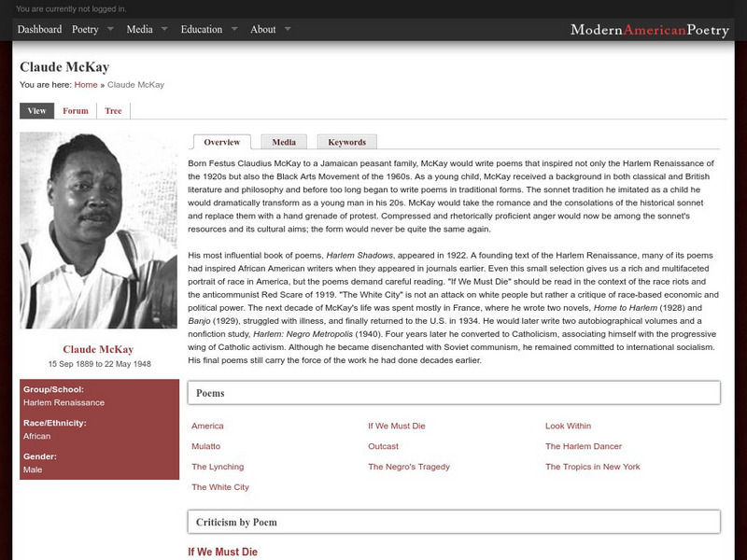
Task: Click the Poems section header
Action: click(x=454, y=393)
